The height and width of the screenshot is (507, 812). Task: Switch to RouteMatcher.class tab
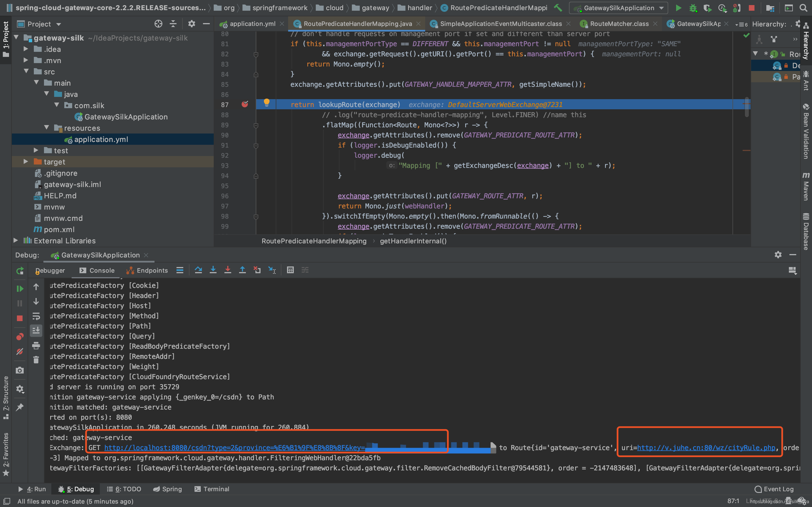point(619,24)
